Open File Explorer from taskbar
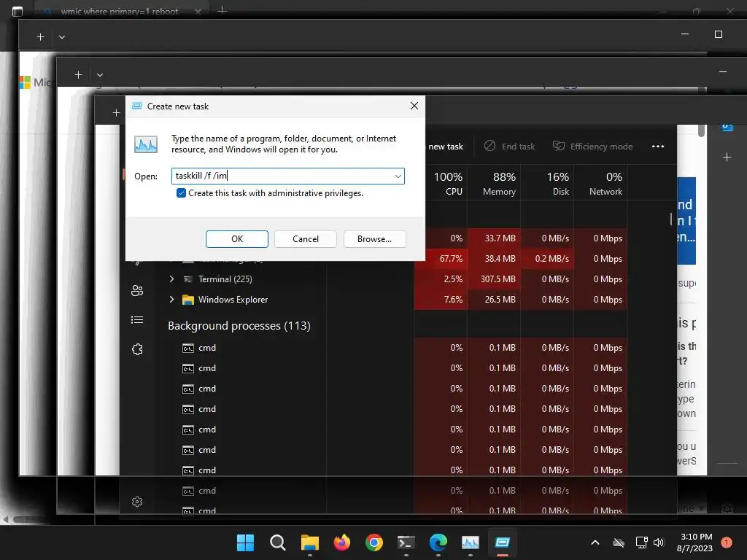Image resolution: width=747 pixels, height=560 pixels. [309, 542]
